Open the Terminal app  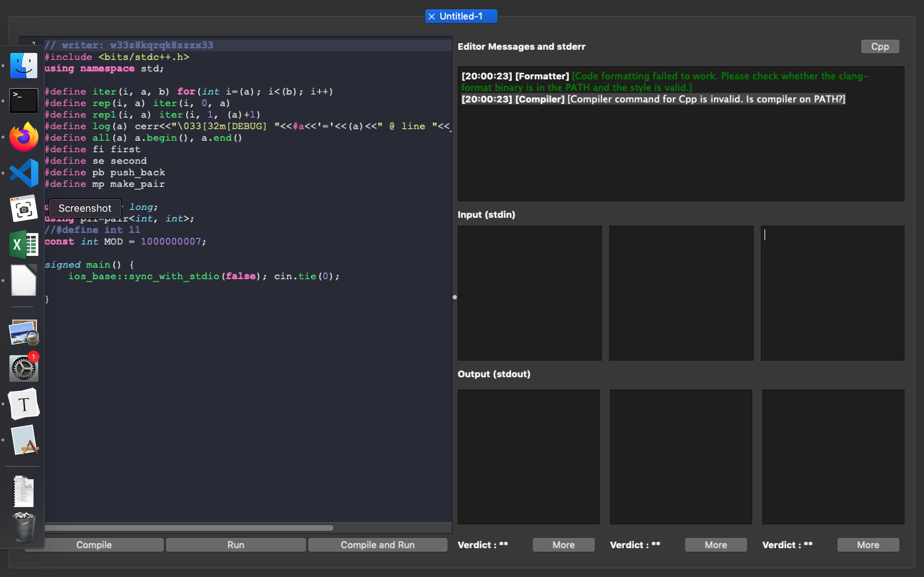tap(24, 100)
